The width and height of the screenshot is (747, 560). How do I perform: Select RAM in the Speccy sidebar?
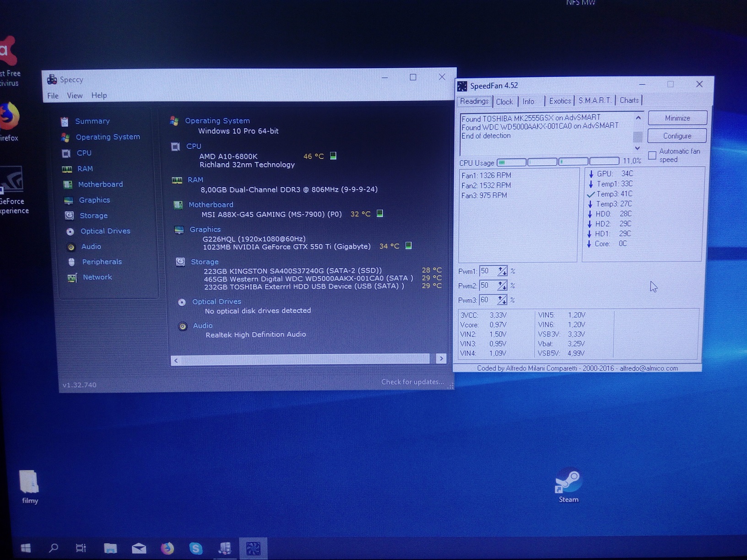point(85,168)
